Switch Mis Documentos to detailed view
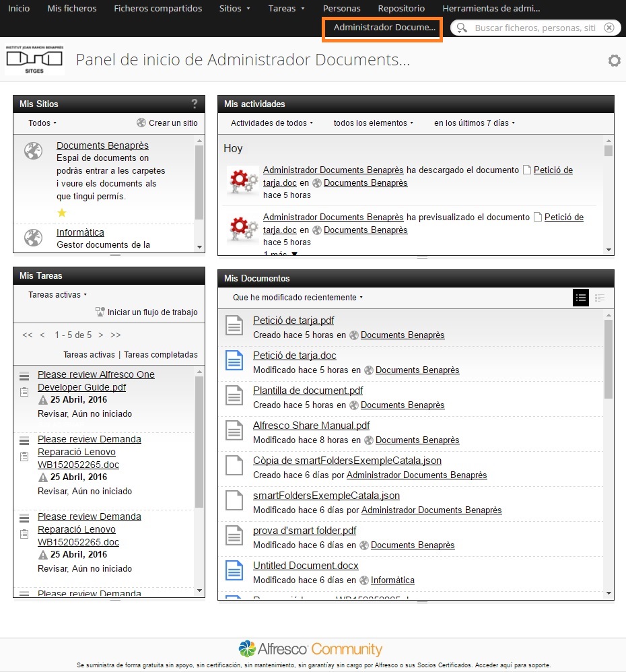Image resolution: width=626 pixels, height=672 pixels. pos(600,298)
